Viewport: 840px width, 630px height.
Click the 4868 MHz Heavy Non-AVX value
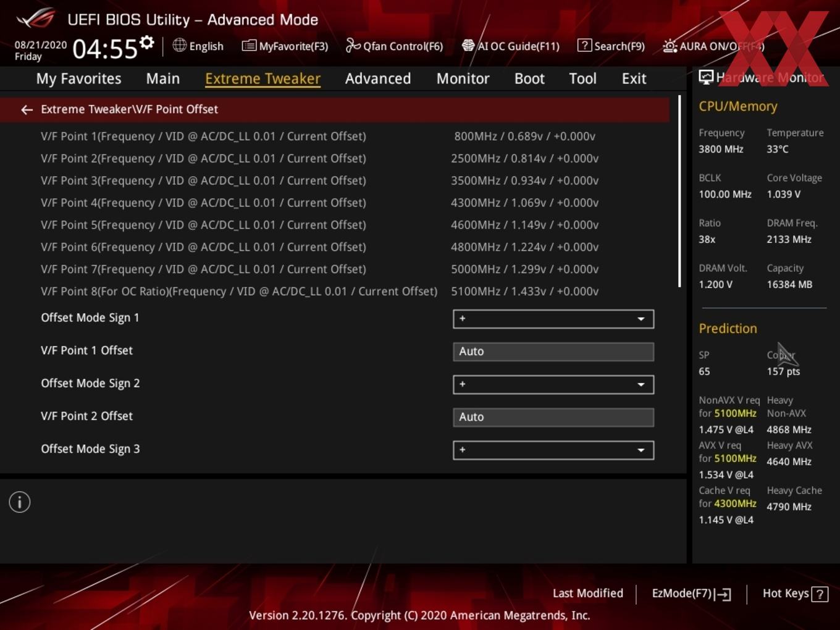click(x=789, y=429)
